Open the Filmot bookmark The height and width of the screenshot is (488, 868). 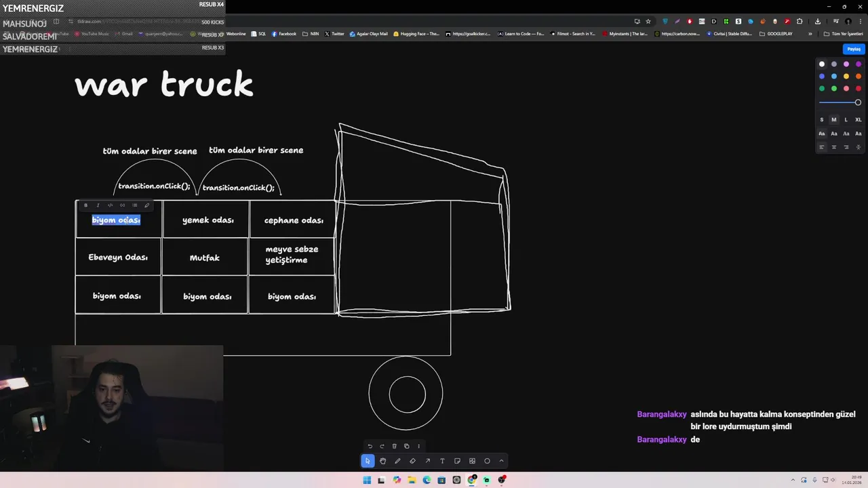[x=573, y=34]
